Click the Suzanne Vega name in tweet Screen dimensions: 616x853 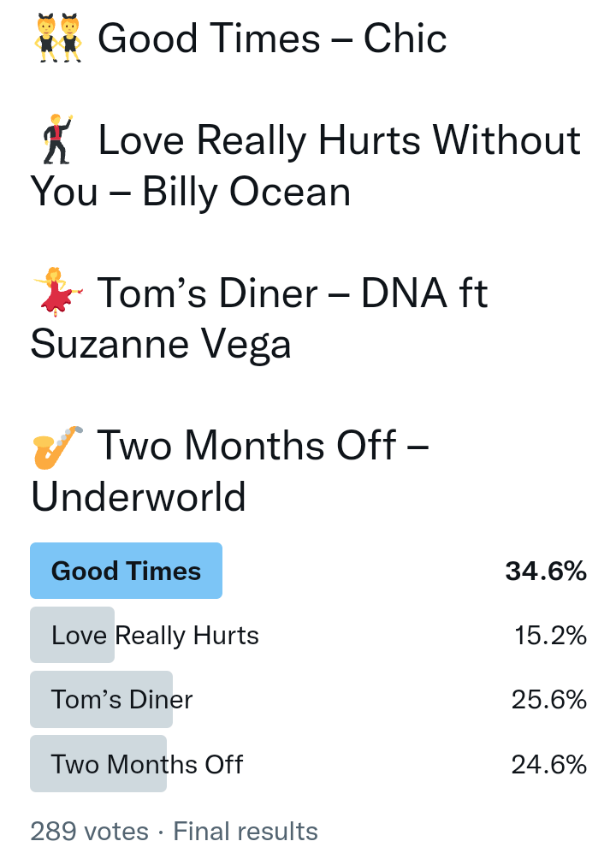(x=161, y=344)
